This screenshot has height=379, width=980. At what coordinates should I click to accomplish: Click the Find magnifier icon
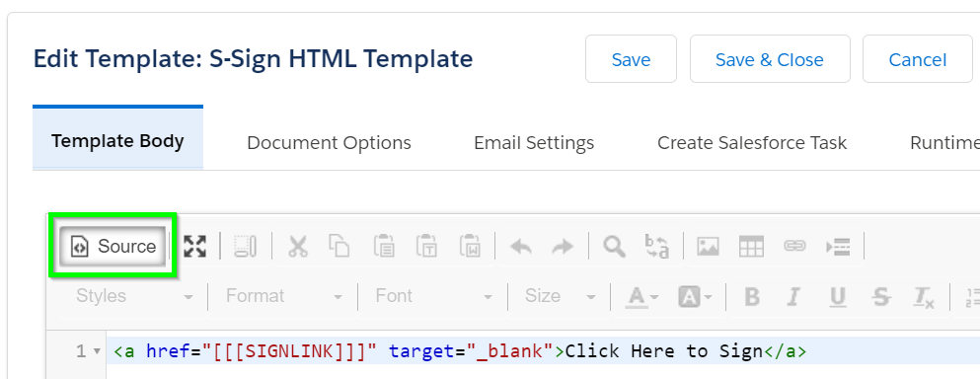614,247
